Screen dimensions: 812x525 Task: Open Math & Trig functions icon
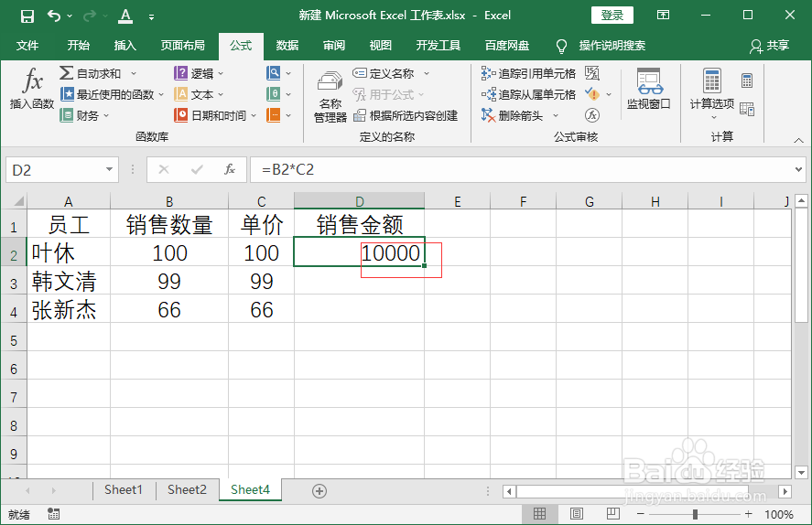(274, 94)
